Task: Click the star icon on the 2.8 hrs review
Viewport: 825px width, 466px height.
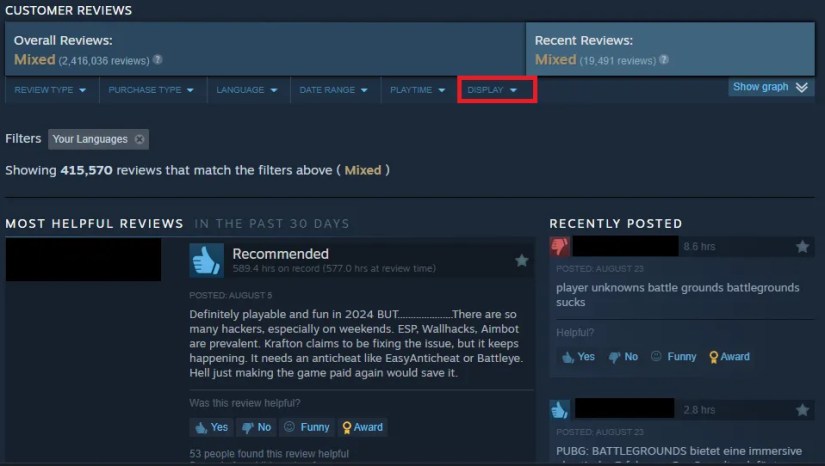Action: 802,409
